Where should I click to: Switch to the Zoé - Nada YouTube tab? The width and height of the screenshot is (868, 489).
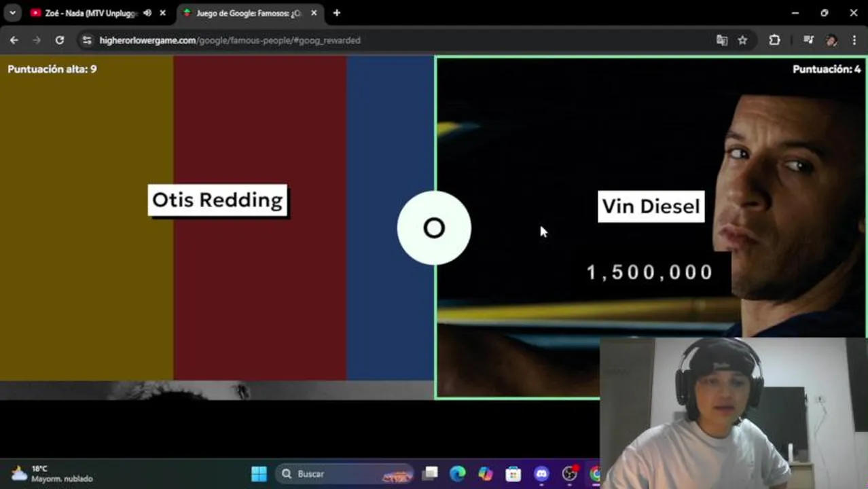click(x=91, y=13)
